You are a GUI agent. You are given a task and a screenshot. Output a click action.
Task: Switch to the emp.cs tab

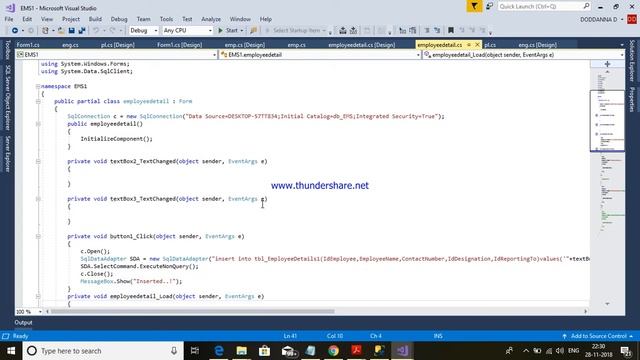click(297, 45)
